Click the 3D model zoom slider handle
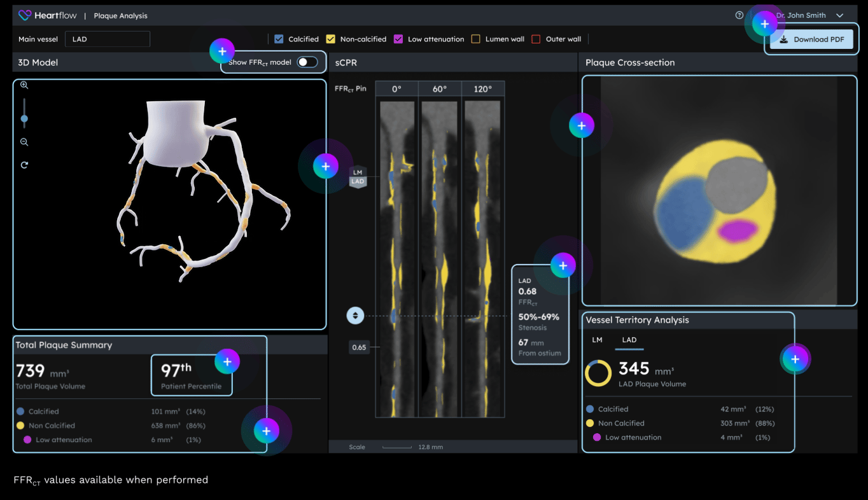This screenshot has width=868, height=500. [24, 119]
